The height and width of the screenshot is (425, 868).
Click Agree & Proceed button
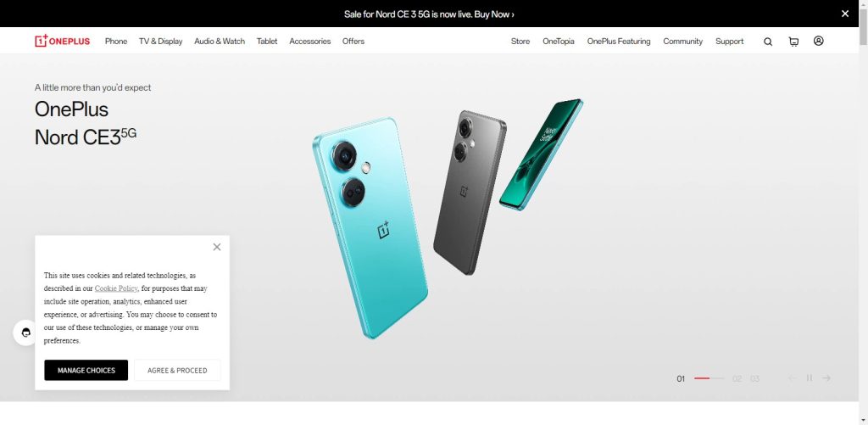point(177,370)
